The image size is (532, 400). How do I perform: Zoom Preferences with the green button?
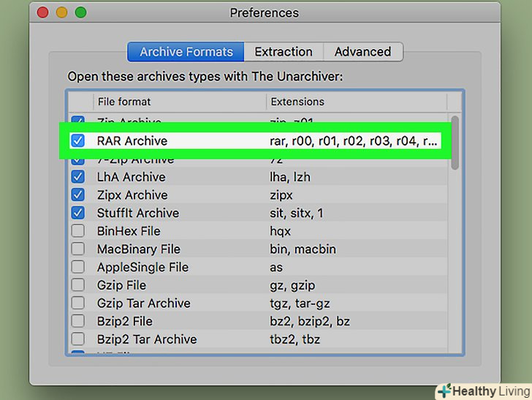[x=80, y=12]
